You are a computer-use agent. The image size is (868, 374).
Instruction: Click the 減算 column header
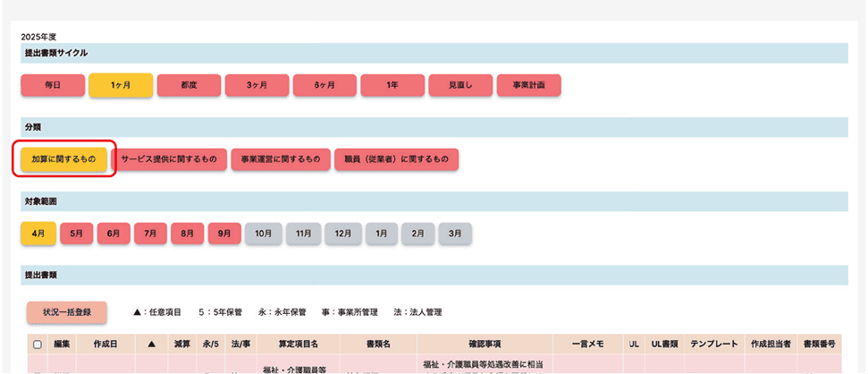pyautogui.click(x=182, y=344)
